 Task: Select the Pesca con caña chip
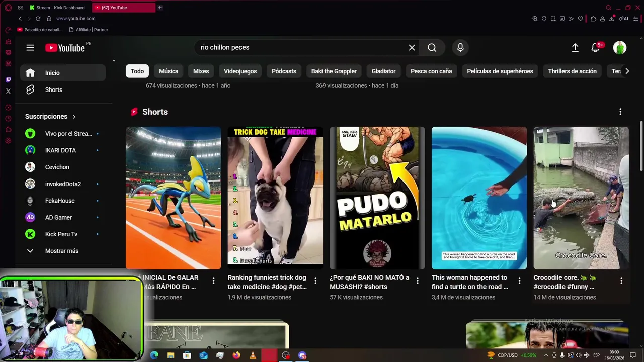coord(431,71)
